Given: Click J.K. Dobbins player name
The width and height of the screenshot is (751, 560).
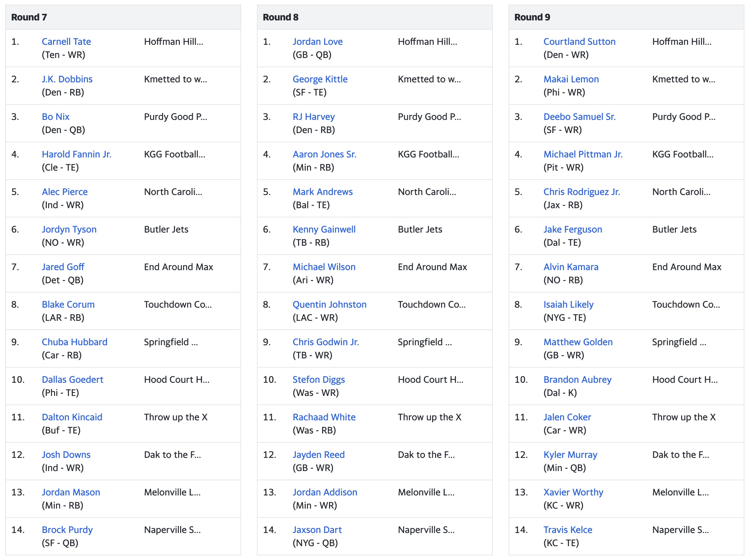Looking at the screenshot, I should coord(67,79).
